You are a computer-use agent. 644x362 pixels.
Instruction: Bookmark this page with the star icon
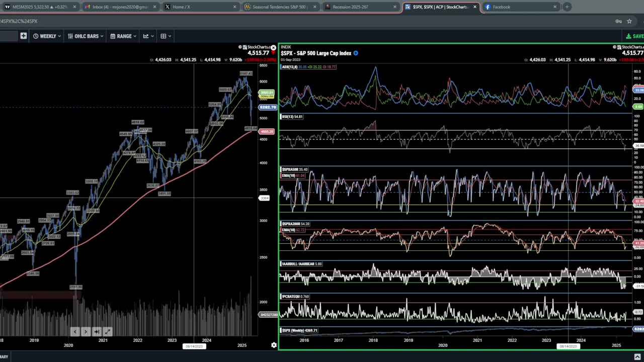pyautogui.click(x=629, y=21)
